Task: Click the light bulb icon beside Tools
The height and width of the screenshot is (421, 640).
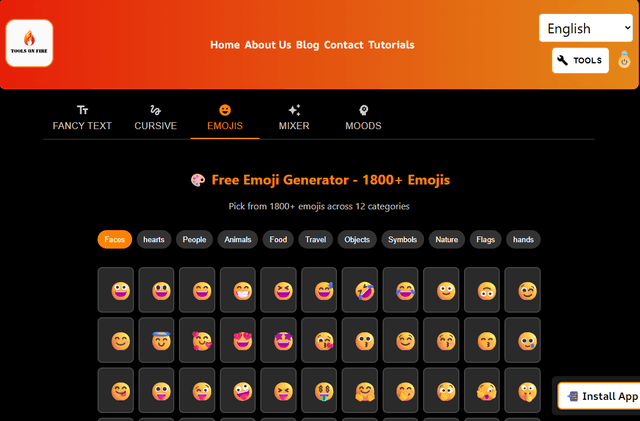Action: tap(623, 60)
